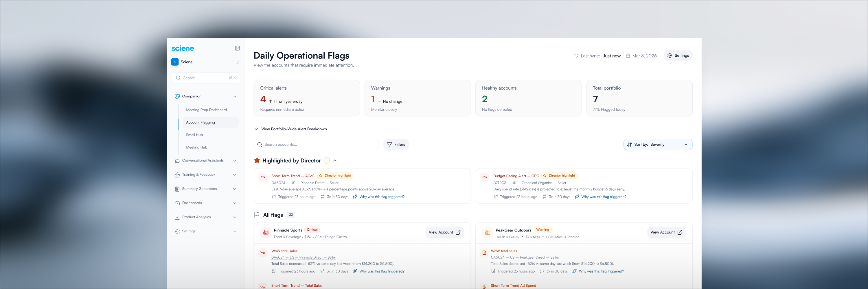Image resolution: width=868 pixels, height=289 pixels.
Task: Click the Highlighted by Director star icon
Action: [x=257, y=160]
